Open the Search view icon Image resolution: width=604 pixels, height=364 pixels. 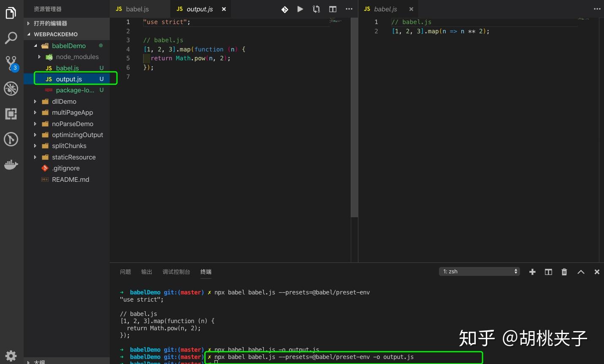click(11, 38)
